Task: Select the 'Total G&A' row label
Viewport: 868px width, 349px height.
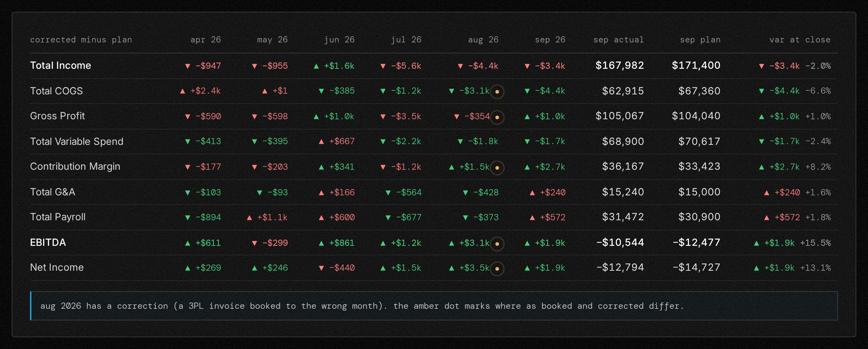Action: point(53,192)
